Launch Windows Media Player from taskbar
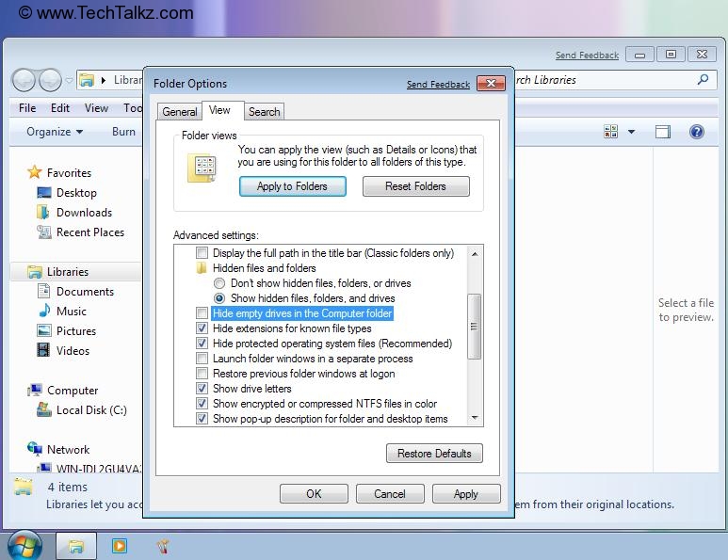This screenshot has height=560, width=728. click(x=120, y=546)
